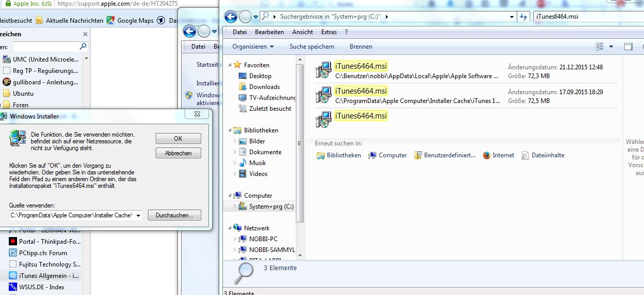Open Zuletzt besucht in Favoriten
The height and width of the screenshot is (295, 644).
coord(270,109)
